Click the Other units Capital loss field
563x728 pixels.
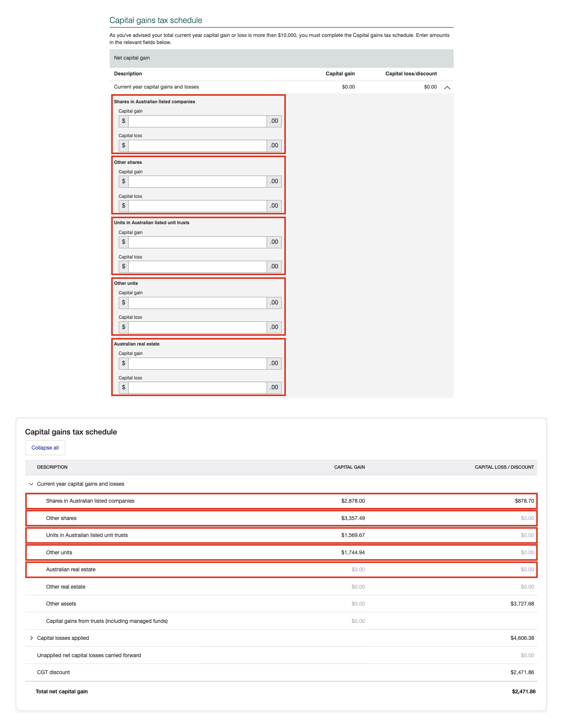tap(198, 327)
